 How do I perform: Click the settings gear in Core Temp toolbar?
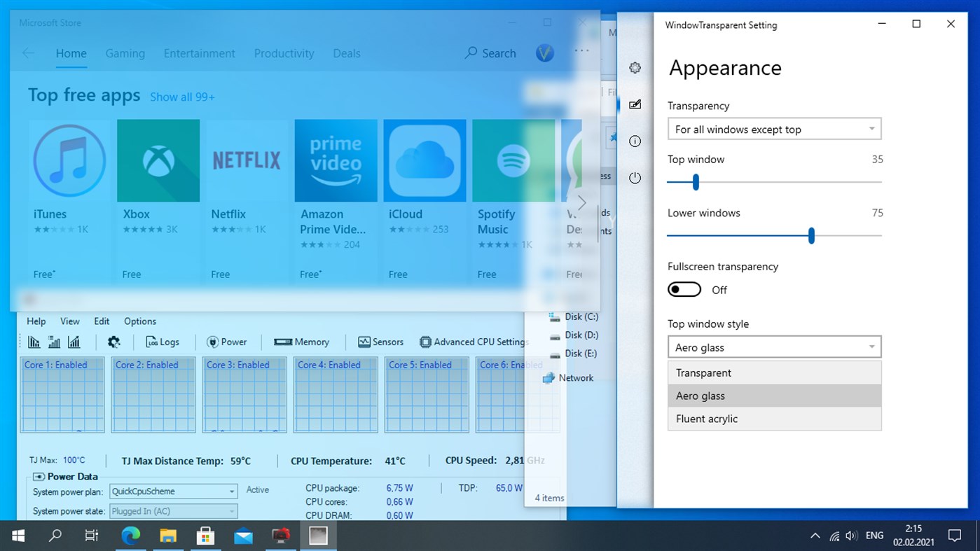[113, 342]
